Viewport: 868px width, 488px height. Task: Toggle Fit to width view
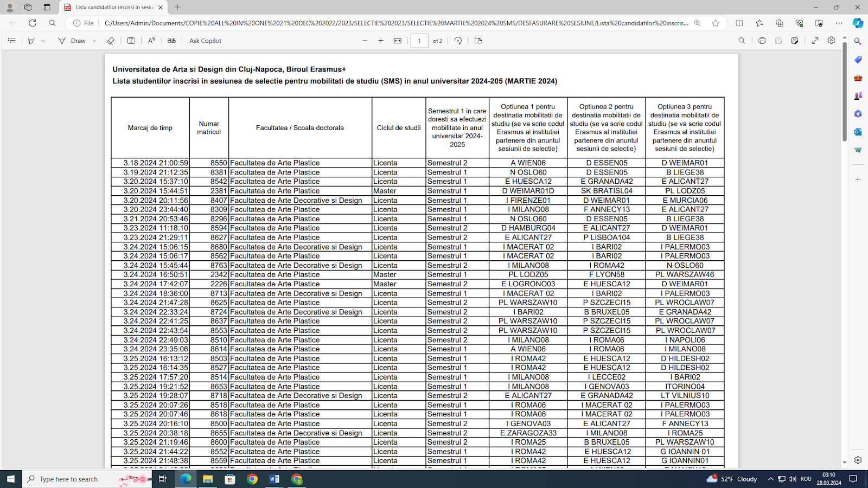point(398,41)
